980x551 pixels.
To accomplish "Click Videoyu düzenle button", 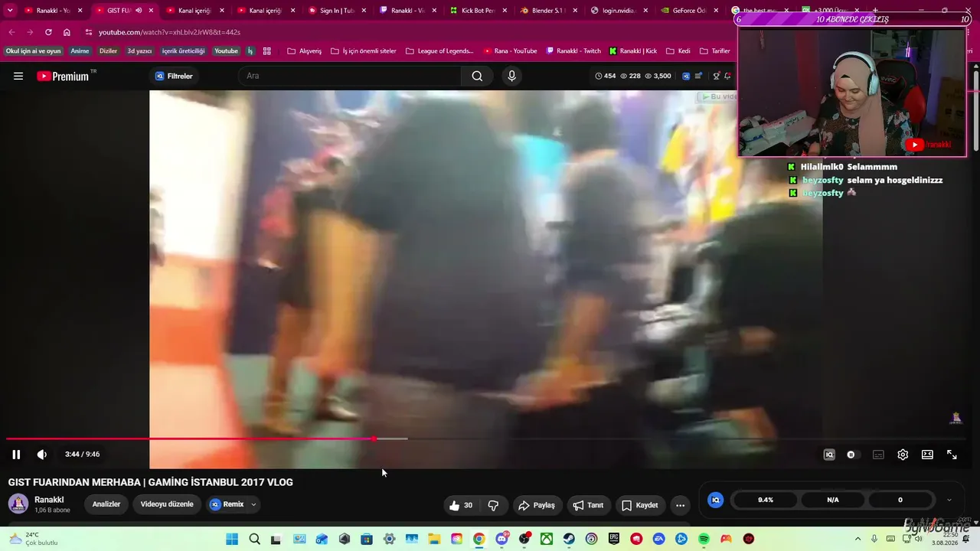I will (167, 504).
